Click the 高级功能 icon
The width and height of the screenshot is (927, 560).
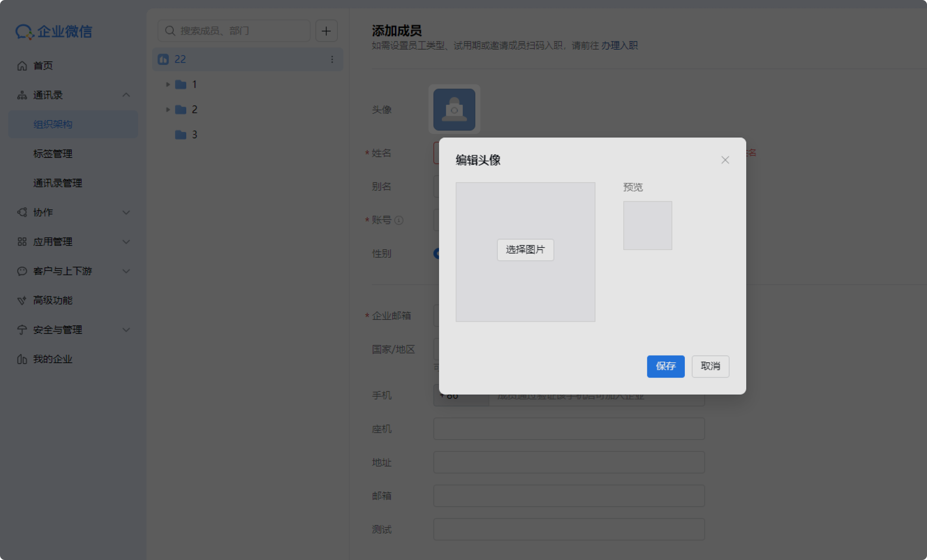(22, 300)
